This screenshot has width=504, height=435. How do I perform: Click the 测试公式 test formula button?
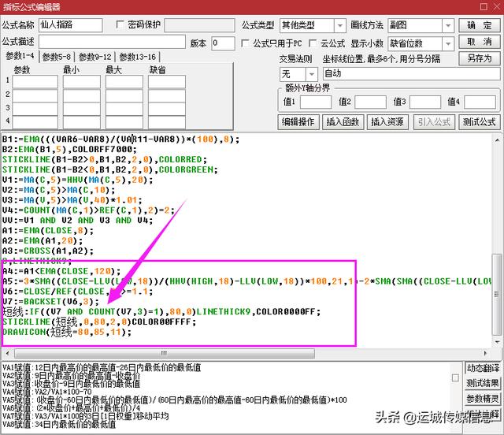tap(479, 122)
